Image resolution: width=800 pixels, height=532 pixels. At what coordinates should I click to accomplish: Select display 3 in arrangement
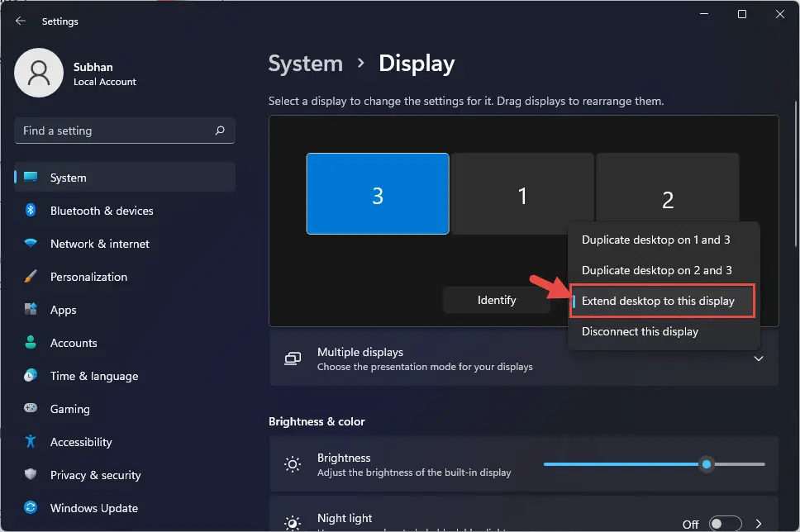tap(378, 194)
